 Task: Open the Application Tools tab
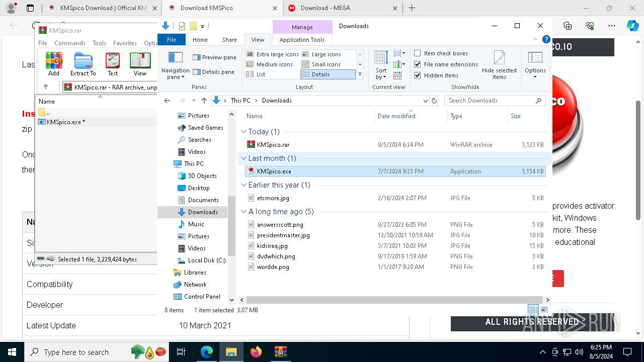302,40
